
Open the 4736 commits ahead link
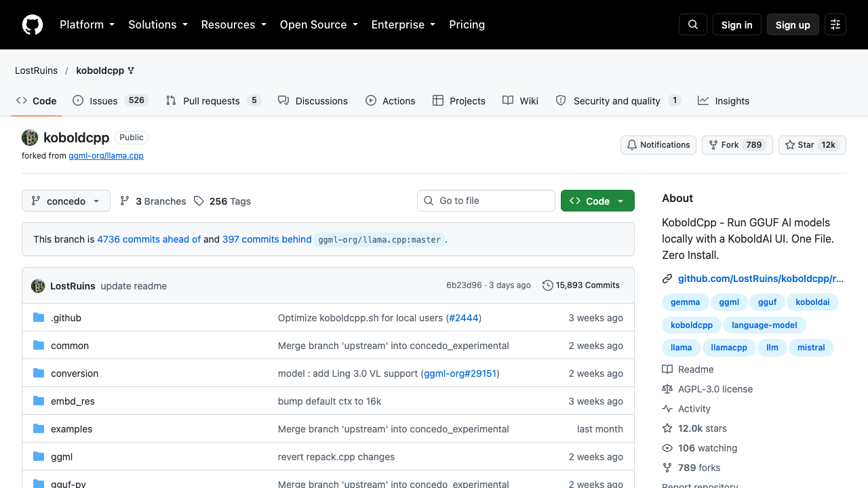(149, 239)
